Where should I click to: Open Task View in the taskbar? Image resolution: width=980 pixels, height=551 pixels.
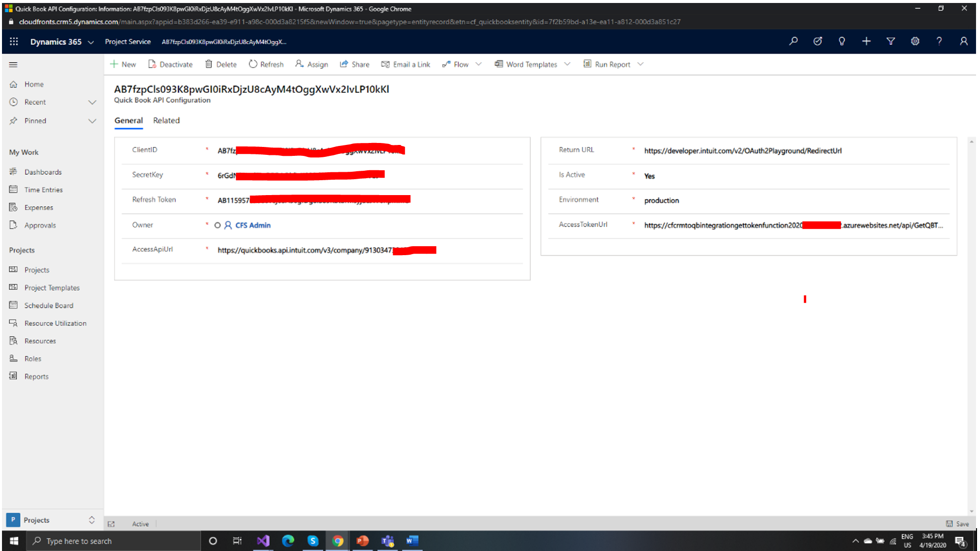pos(237,541)
